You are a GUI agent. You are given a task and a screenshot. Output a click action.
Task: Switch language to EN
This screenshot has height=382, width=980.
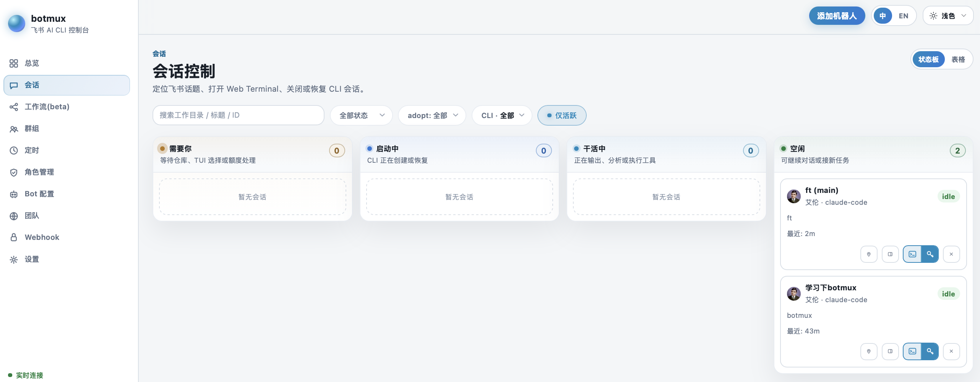[x=904, y=16]
